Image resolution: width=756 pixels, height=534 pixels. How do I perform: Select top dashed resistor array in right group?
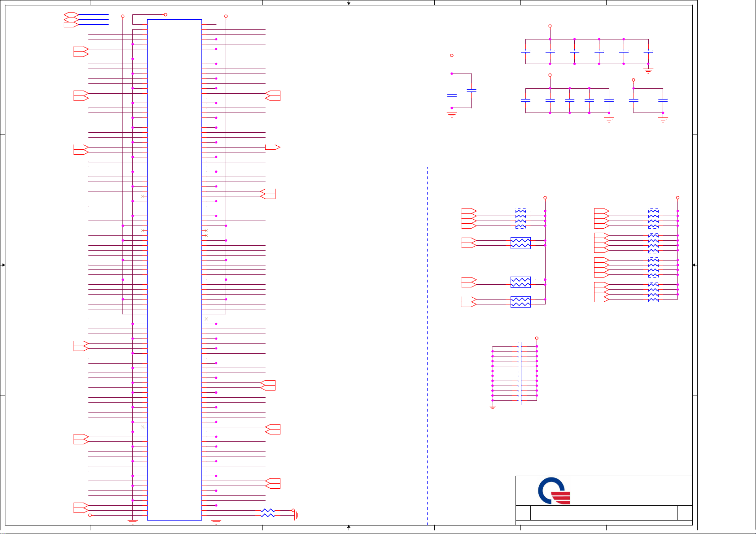pos(653,218)
